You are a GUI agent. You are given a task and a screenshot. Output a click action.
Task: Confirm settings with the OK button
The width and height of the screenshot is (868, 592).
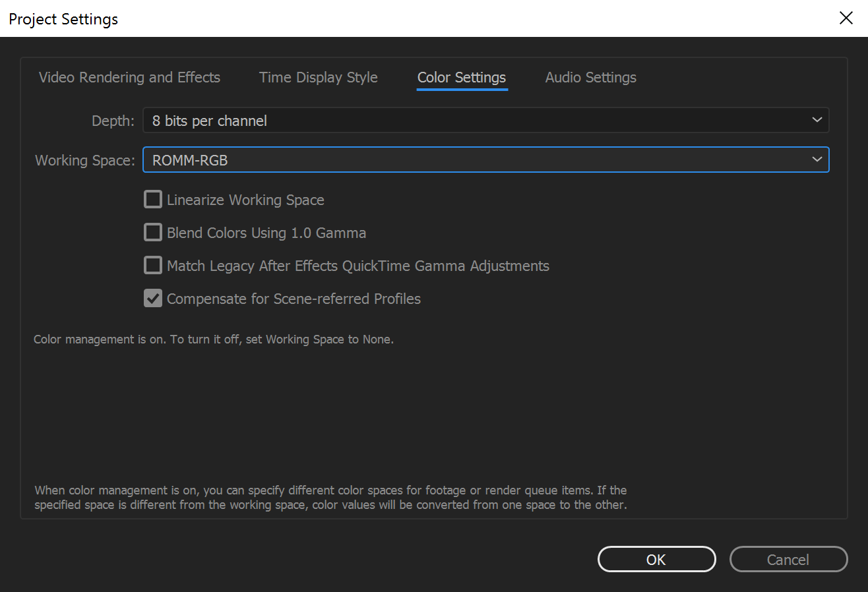pyautogui.click(x=656, y=559)
